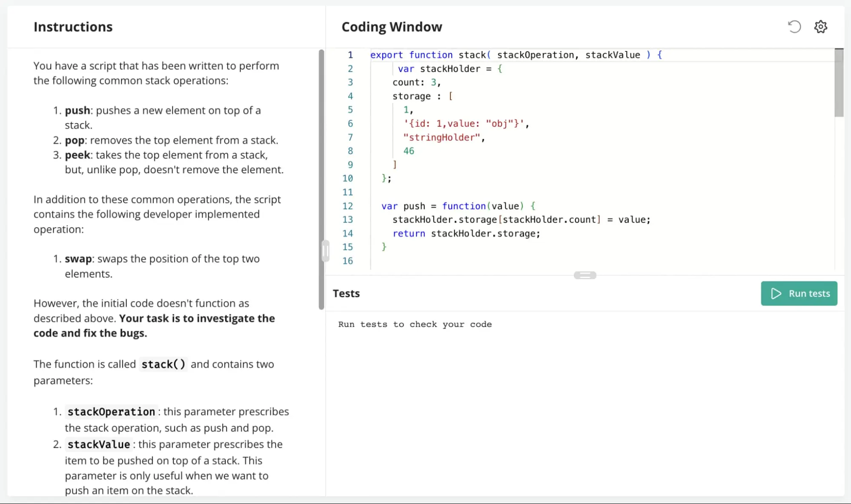Click the Instructions panel scrollbar
This screenshot has height=504, width=851.
tap(321, 179)
